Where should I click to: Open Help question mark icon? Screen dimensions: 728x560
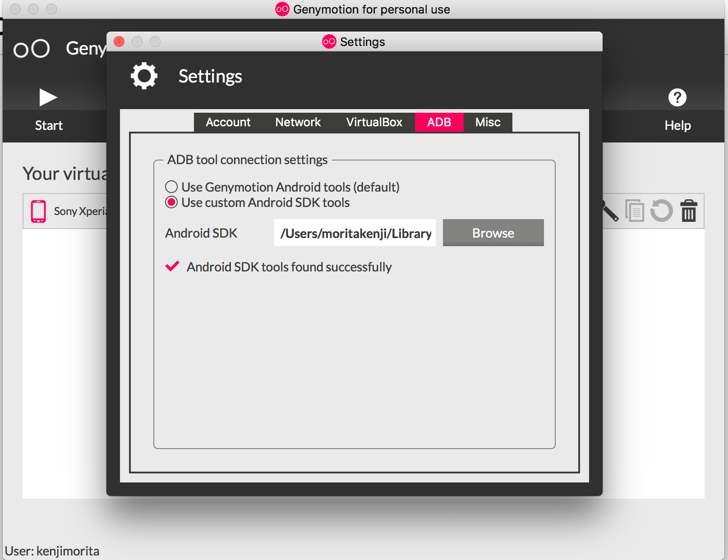tap(677, 97)
